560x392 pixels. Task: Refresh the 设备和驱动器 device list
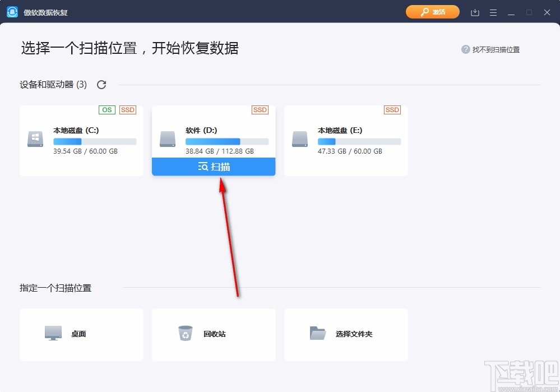101,84
